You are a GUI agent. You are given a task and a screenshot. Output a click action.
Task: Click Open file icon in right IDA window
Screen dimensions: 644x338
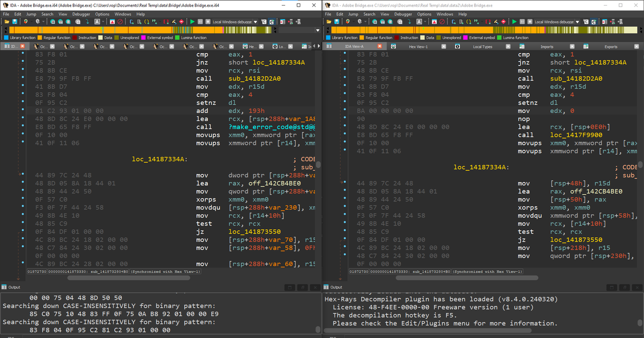pos(329,22)
